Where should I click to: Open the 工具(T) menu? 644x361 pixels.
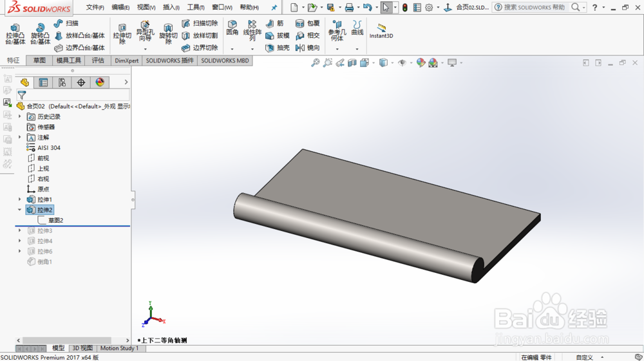point(196,7)
